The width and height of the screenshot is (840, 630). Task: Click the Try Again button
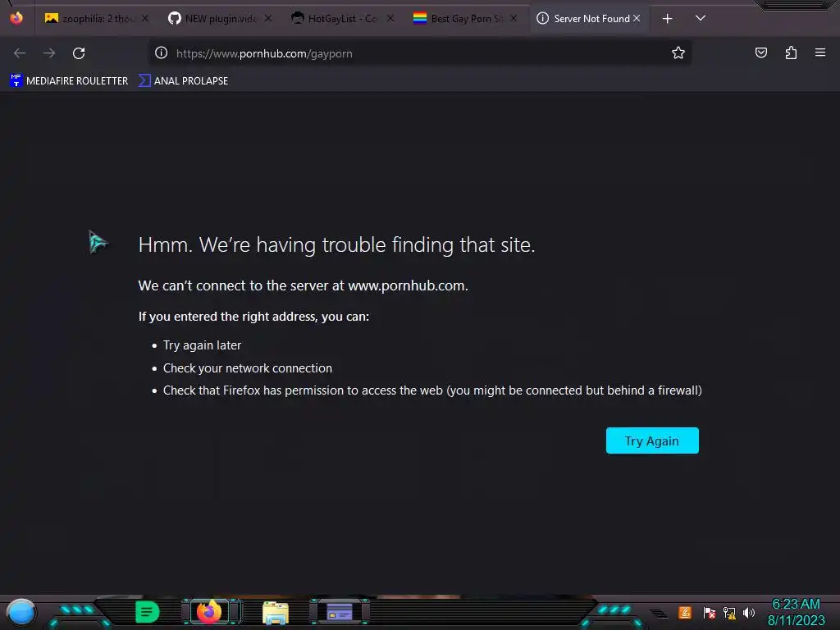(x=652, y=441)
